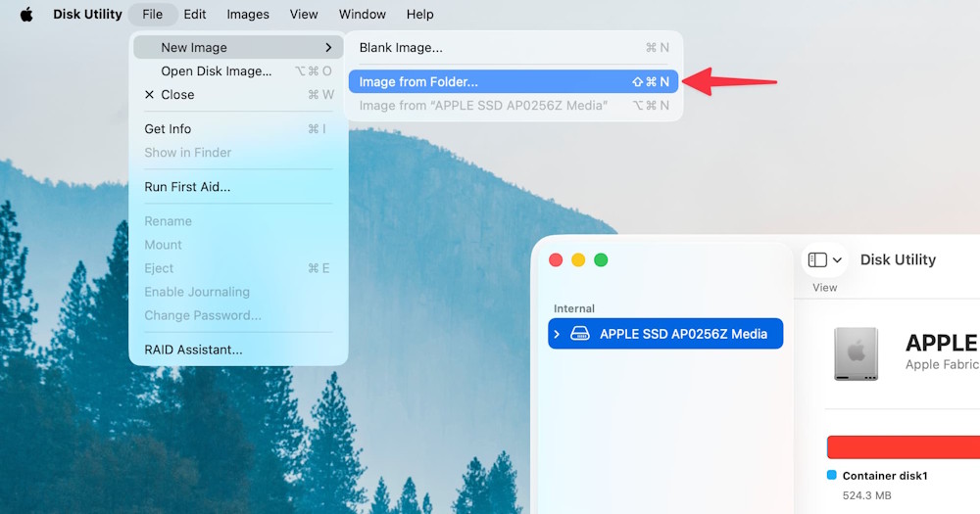
Task: Click the submenu arrow on New Image
Action: pos(328,47)
